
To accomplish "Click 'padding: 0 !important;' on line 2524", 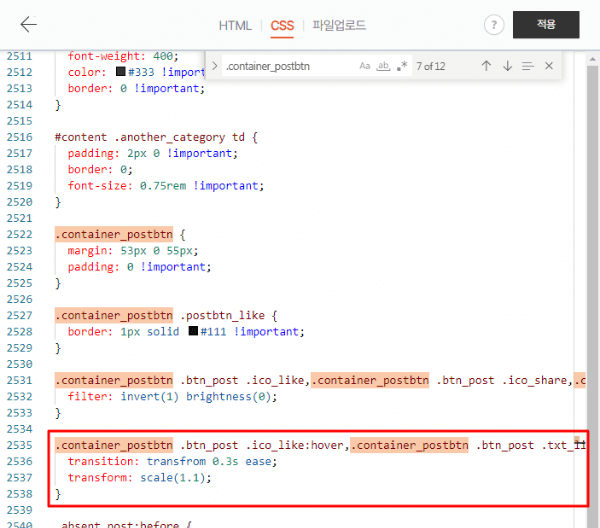I will point(139,267).
